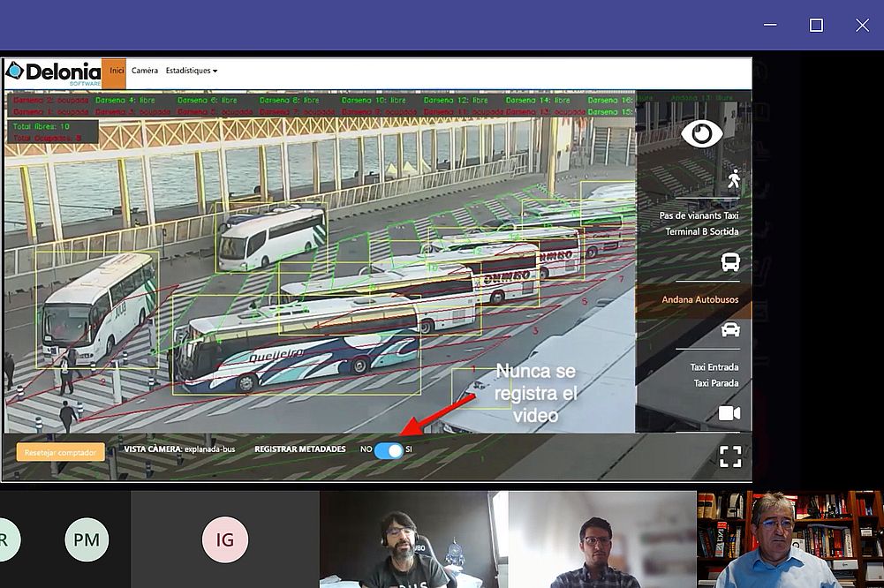Image resolution: width=884 pixels, height=588 pixels.
Task: Toggle the Registrar Metadades switch
Action: point(389,450)
